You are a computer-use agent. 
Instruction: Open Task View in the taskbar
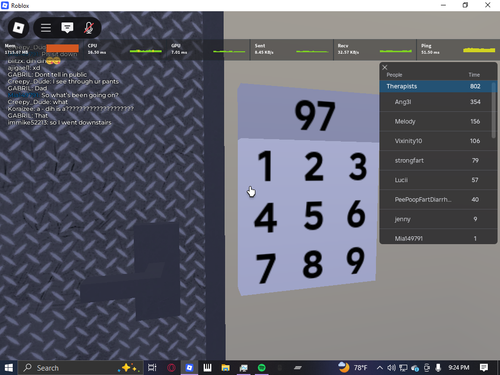click(152, 368)
